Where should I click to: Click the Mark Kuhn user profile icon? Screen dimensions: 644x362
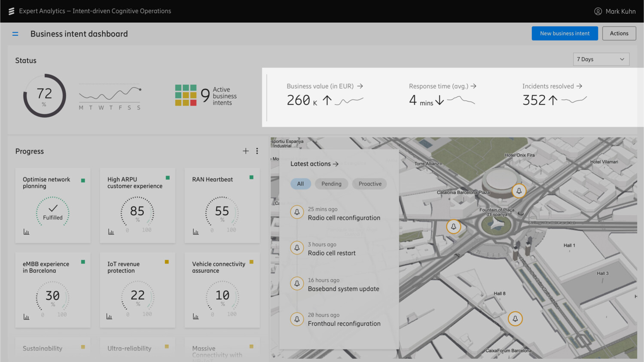[x=598, y=11]
